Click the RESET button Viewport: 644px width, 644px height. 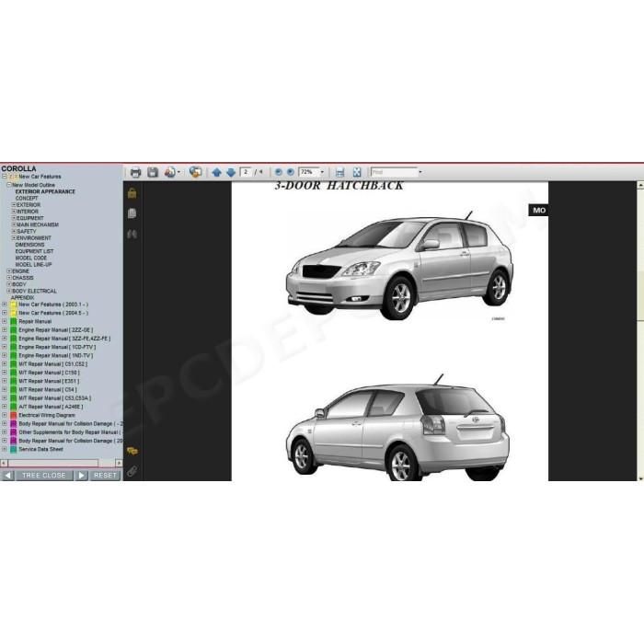105,476
